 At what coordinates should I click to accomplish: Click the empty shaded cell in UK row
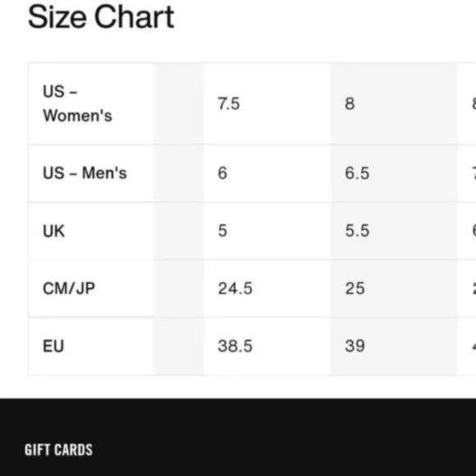click(x=179, y=231)
